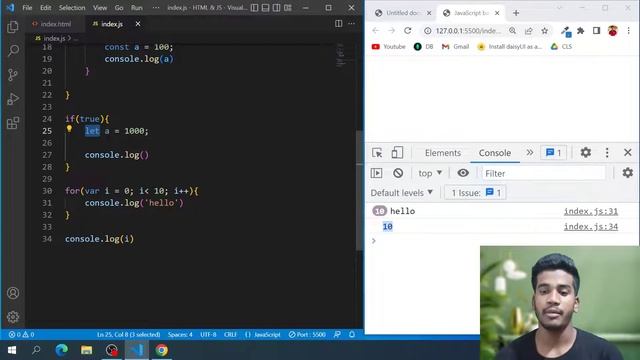
Task: Change line endings via CRLF
Action: [x=230, y=334]
